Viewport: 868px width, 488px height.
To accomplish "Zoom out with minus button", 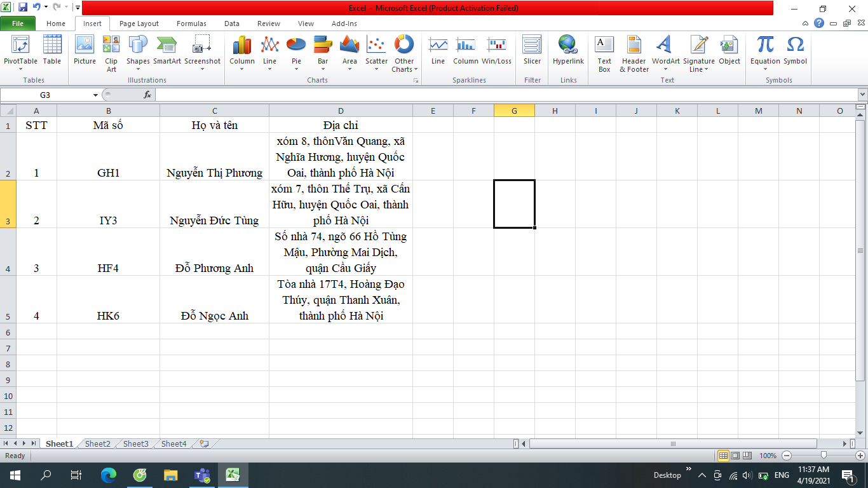I will (x=787, y=456).
